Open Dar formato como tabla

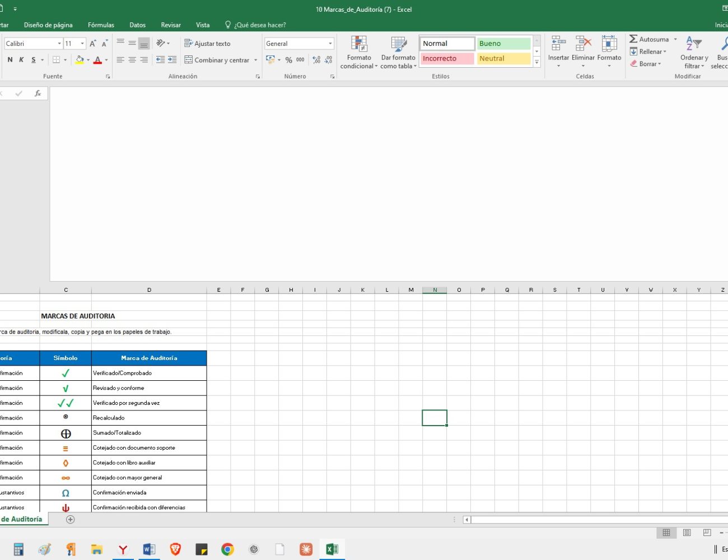pyautogui.click(x=398, y=52)
